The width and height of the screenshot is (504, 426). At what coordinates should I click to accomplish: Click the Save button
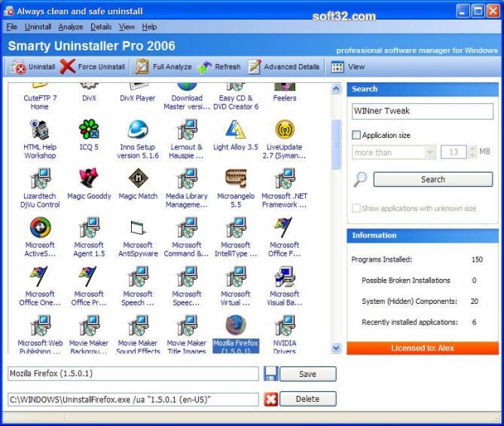coord(308,374)
